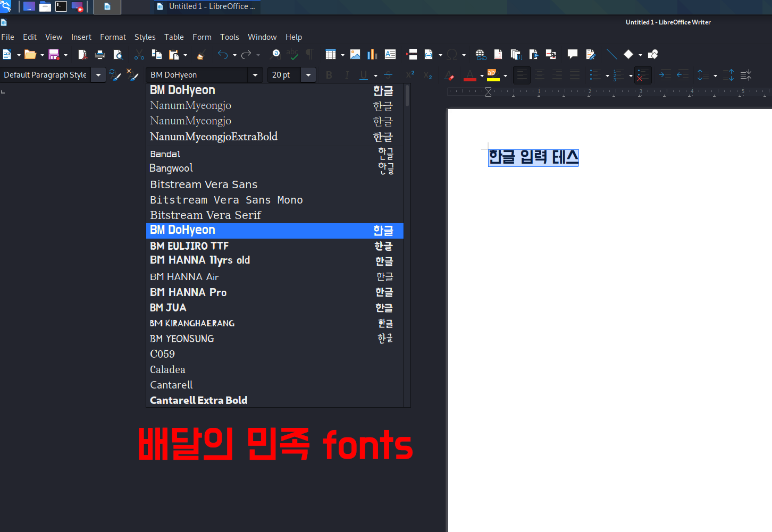Toggle Superscript
The image size is (772, 532).
point(410,75)
